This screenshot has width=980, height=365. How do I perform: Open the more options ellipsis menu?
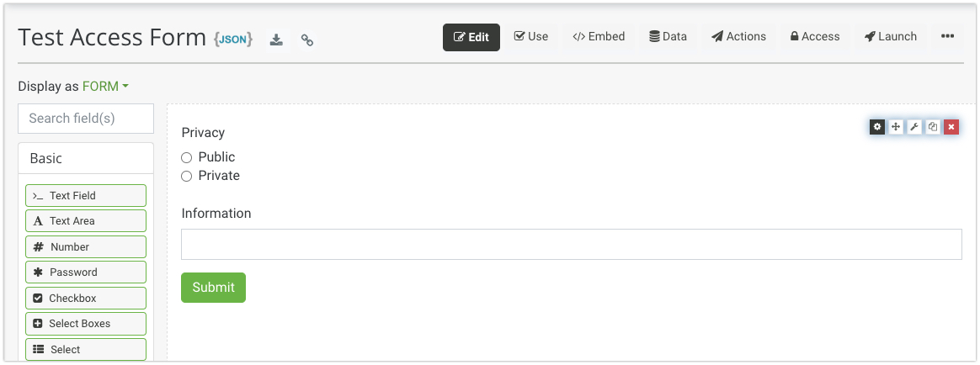947,37
